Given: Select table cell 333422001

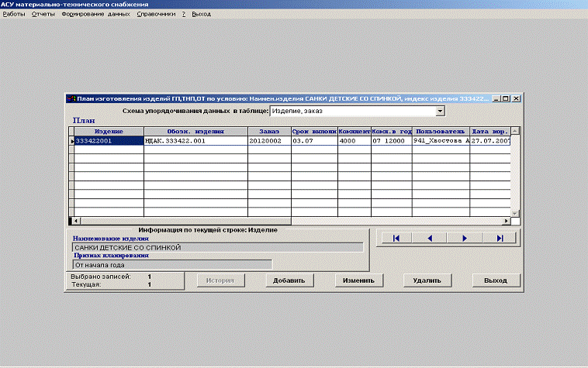Looking at the screenshot, I should [x=107, y=141].
